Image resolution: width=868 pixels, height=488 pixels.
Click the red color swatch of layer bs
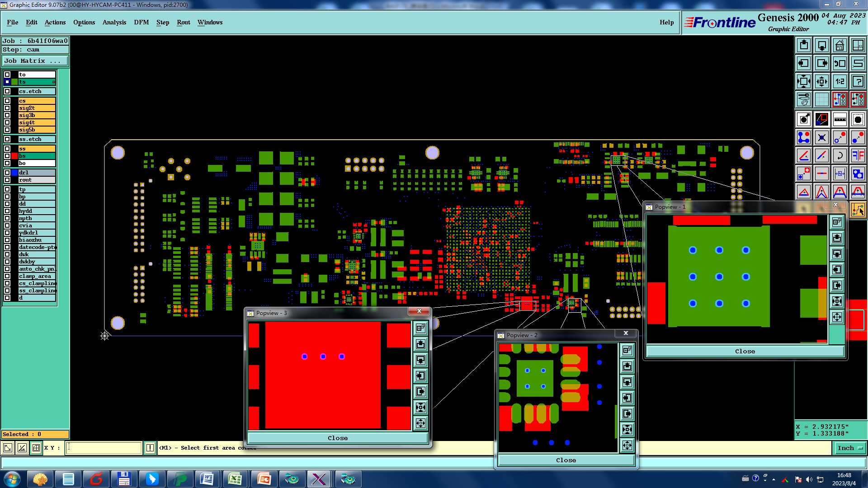pyautogui.click(x=14, y=156)
